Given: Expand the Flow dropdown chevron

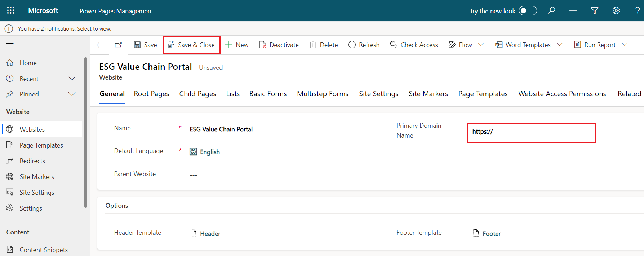Looking at the screenshot, I should tap(481, 45).
